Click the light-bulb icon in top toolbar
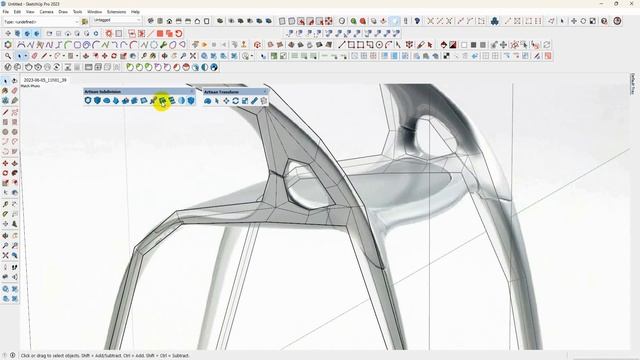Image resolution: width=640 pixels, height=360 pixels. (x=417, y=21)
